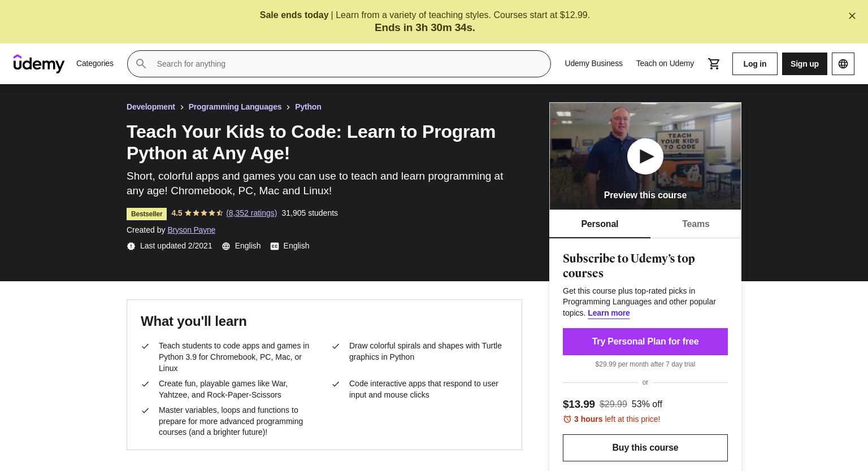This screenshot has height=471, width=868.
Task: Click the Last updated 2/2021 text
Action: tap(176, 246)
